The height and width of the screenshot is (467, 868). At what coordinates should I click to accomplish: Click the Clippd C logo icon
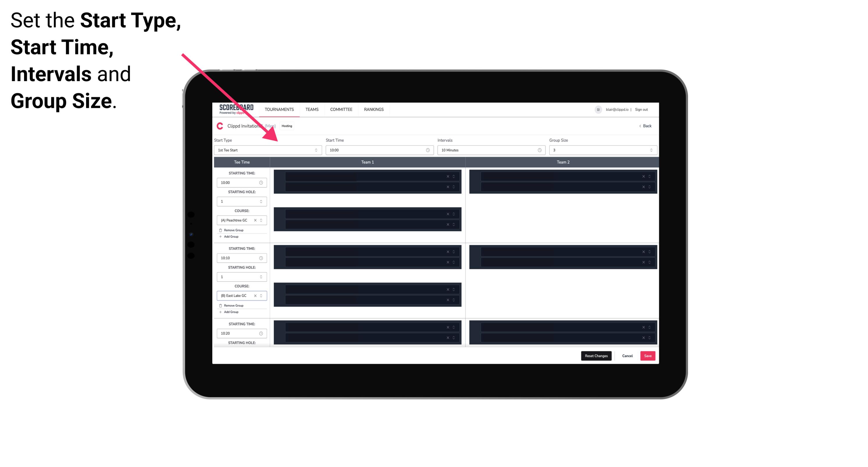click(x=219, y=126)
